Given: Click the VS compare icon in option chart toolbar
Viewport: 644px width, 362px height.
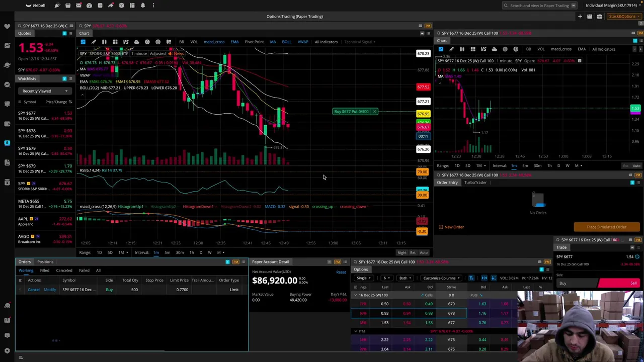Looking at the screenshot, I should [484, 49].
